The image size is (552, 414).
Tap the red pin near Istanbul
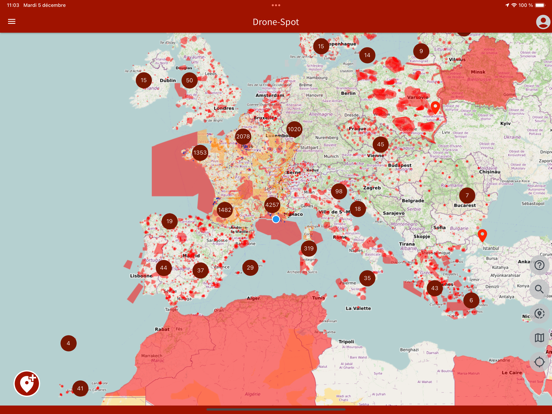coord(482,236)
